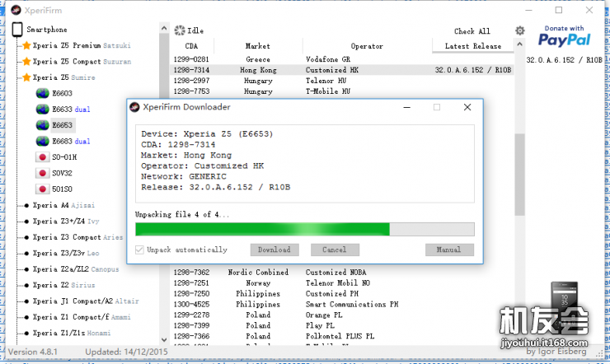Select the Philippines Customized PH row

point(342,294)
